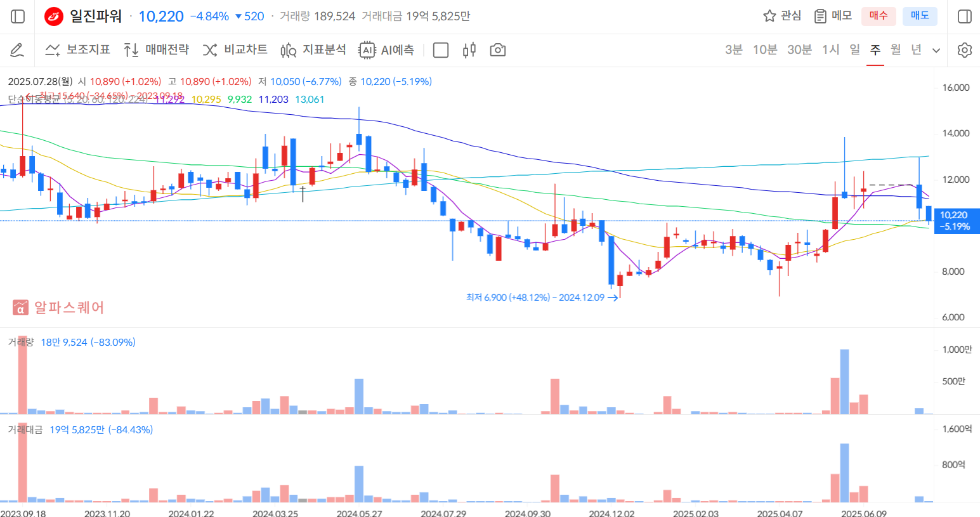Viewport: 980px width, 517px height.
Task: Switch to 월 monthly interval
Action: click(896, 49)
